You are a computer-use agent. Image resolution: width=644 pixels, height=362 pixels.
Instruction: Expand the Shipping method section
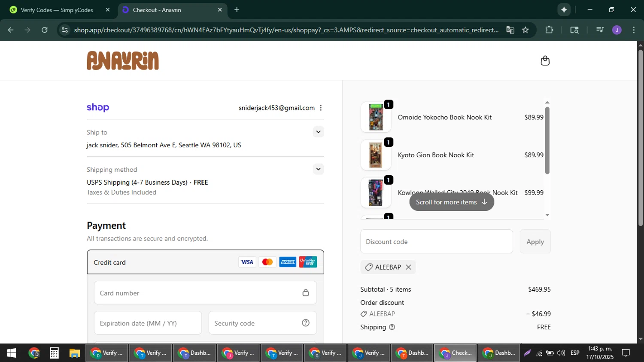click(x=318, y=169)
